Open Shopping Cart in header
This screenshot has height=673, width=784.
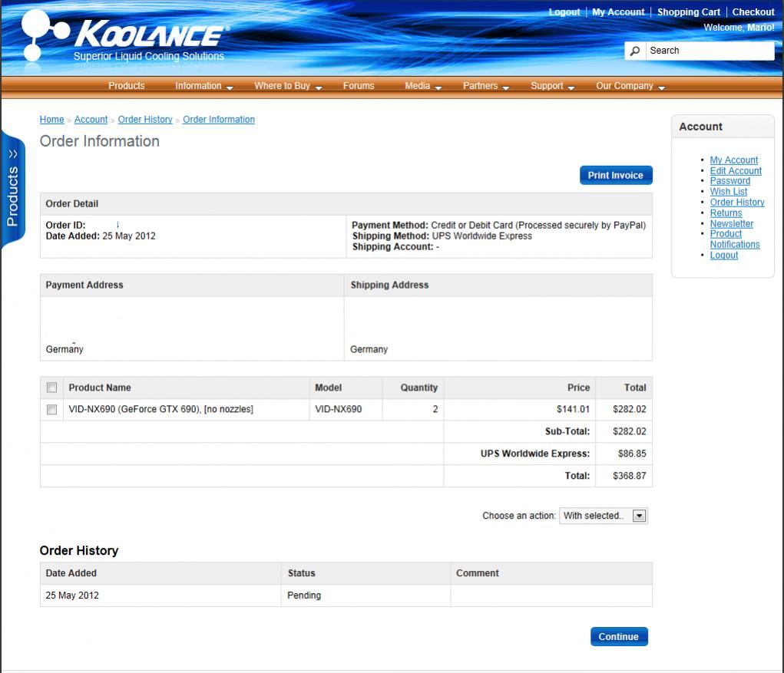point(689,12)
